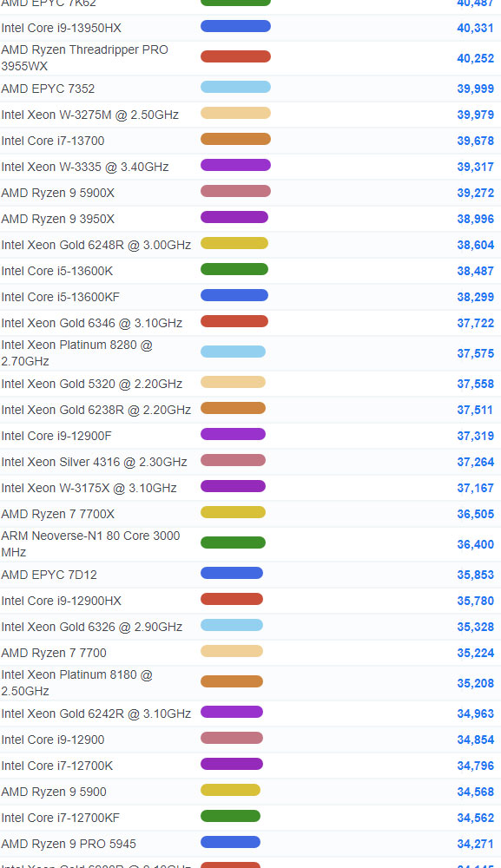Open the Intel Core i9-12900HX link
Image resolution: width=501 pixels, height=868 pixels.
tap(61, 601)
